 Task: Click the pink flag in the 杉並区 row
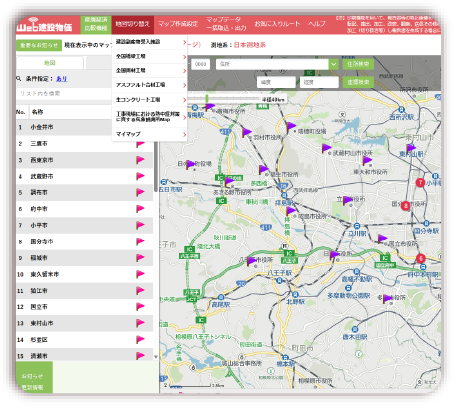click(x=140, y=340)
